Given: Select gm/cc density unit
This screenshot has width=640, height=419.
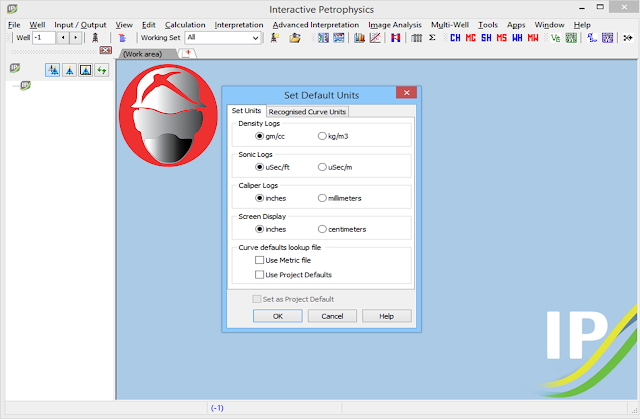Looking at the screenshot, I should pos(269,136).
